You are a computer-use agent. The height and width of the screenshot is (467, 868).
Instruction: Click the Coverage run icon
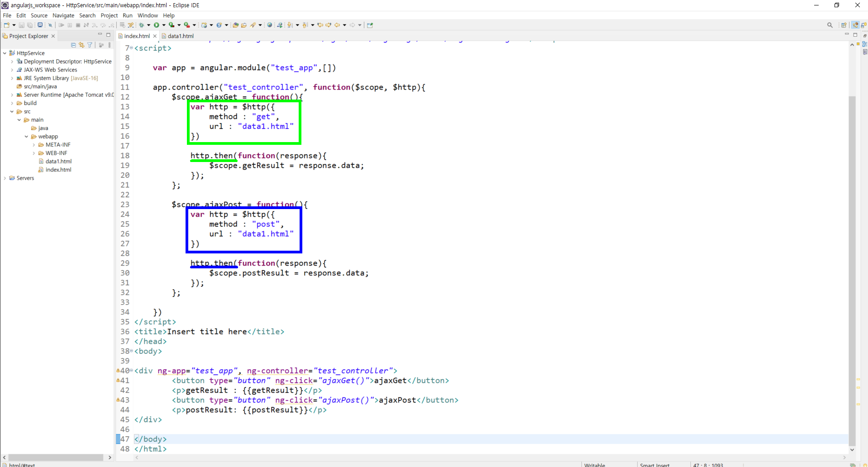(172, 25)
